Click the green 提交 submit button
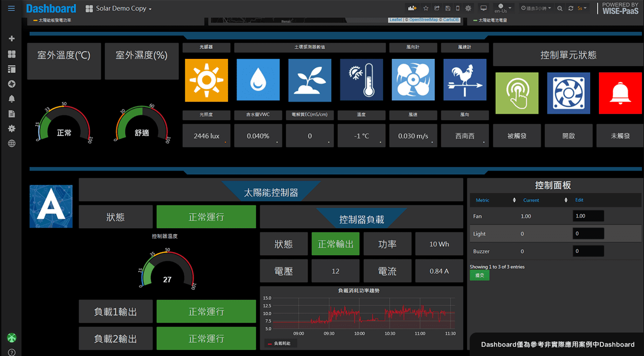Image resolution: width=644 pixels, height=356 pixels. (479, 275)
